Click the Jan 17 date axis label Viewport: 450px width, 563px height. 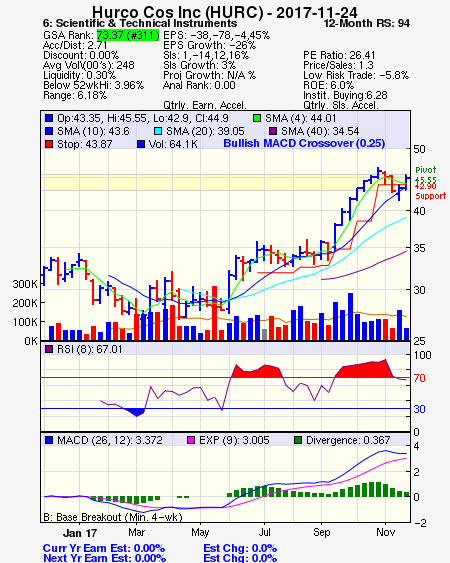(x=80, y=532)
